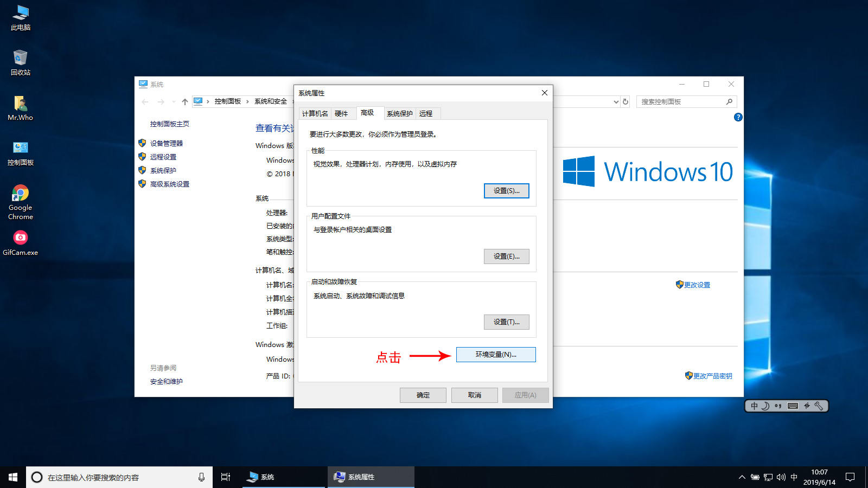Click the computer icon in address bar
868x488 pixels.
point(198,101)
